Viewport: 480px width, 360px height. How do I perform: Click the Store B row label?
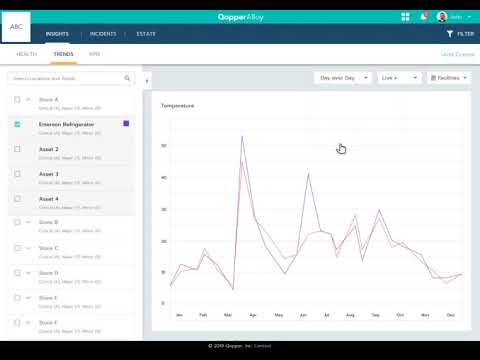[x=49, y=222]
